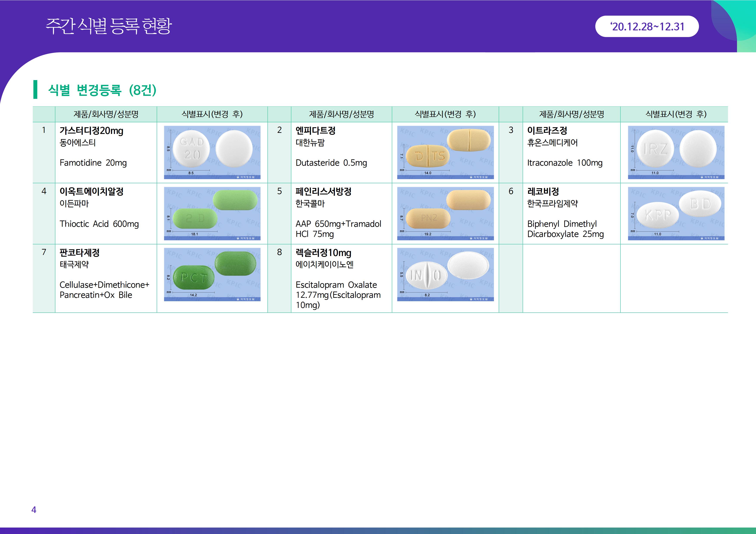Image resolution: width=756 pixels, height=534 pixels.
Task: Click the Itraconazole 100mg ingredient text
Action: coord(565,163)
